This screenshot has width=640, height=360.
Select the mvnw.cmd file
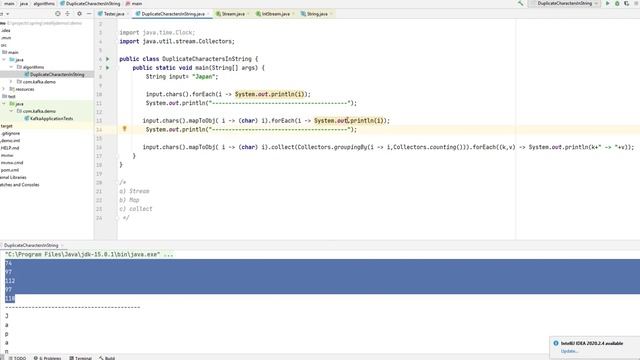[x=12, y=162]
